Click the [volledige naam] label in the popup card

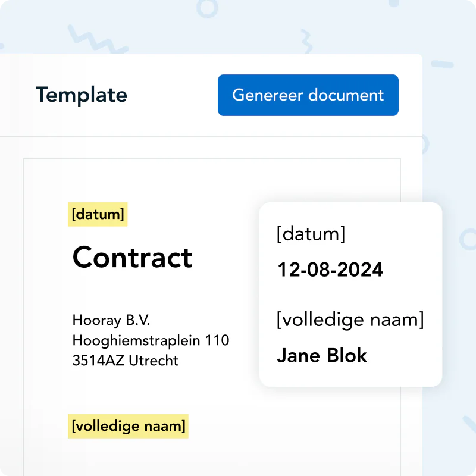[350, 320]
